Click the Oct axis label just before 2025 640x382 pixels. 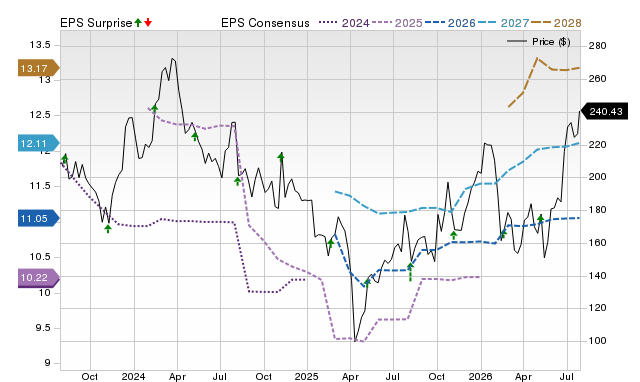pyautogui.click(x=264, y=376)
